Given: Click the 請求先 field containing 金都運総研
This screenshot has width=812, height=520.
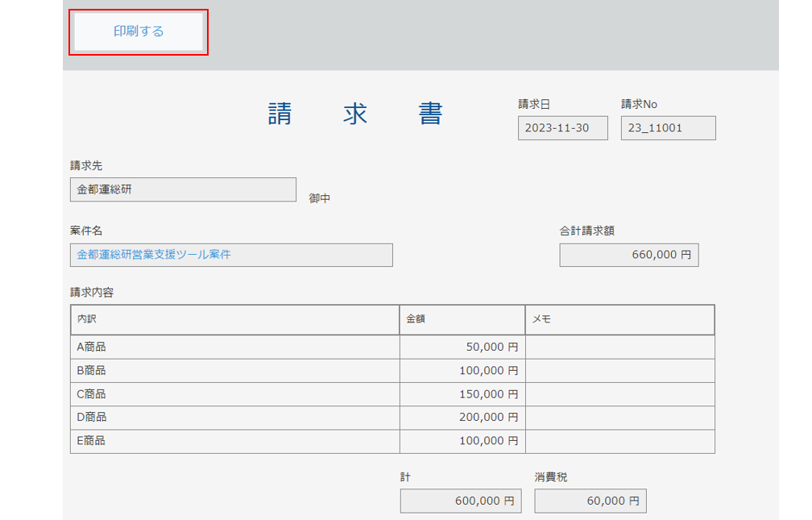Looking at the screenshot, I should pyautogui.click(x=183, y=189).
